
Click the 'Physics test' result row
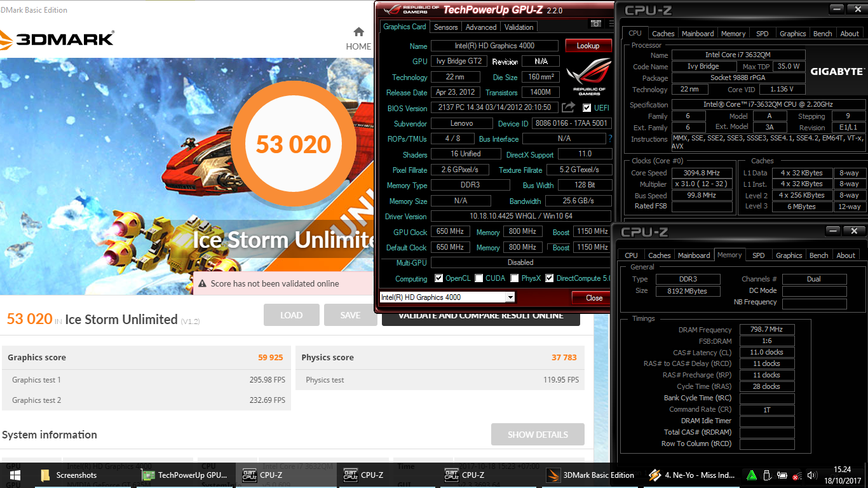coord(440,380)
